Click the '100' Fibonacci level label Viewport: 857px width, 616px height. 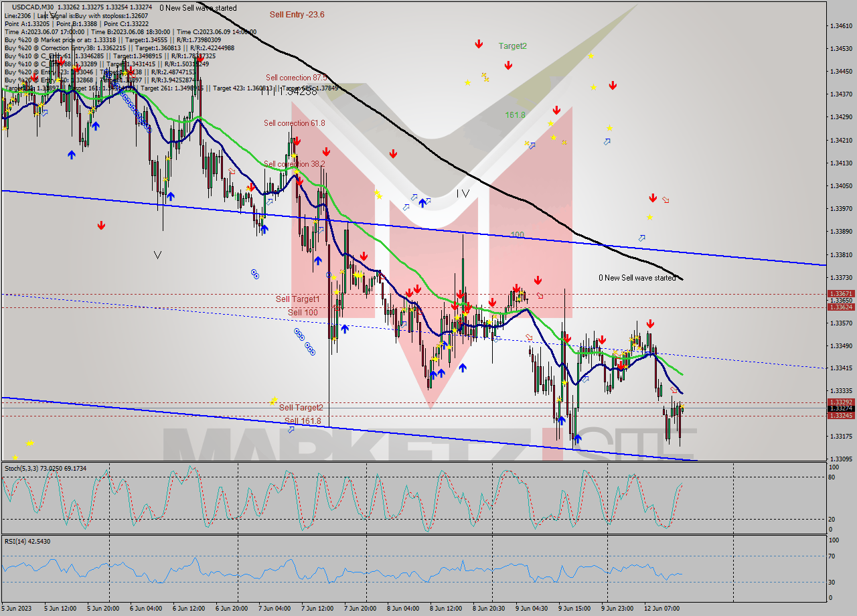click(516, 234)
